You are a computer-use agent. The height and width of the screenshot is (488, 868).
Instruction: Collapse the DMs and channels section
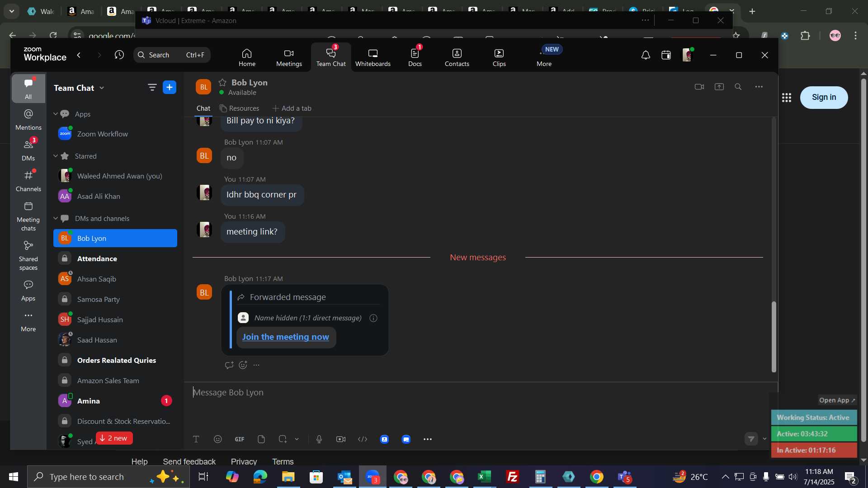[x=56, y=218]
